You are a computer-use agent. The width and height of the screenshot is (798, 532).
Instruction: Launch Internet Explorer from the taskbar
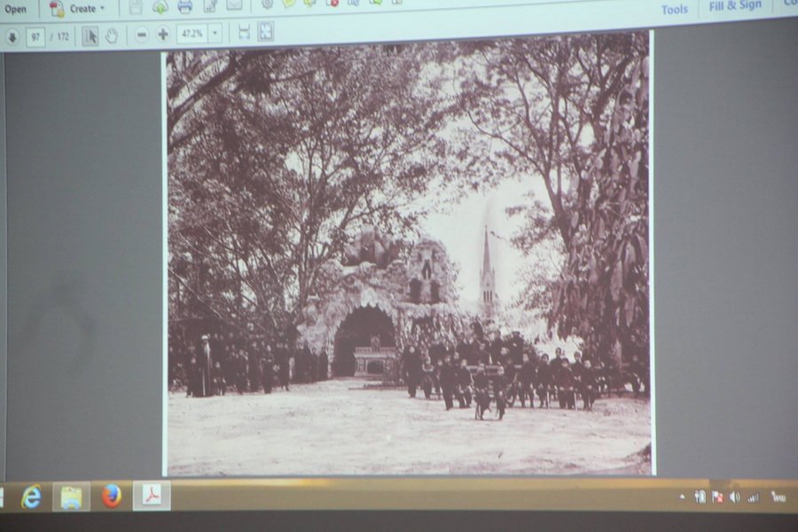(x=31, y=497)
